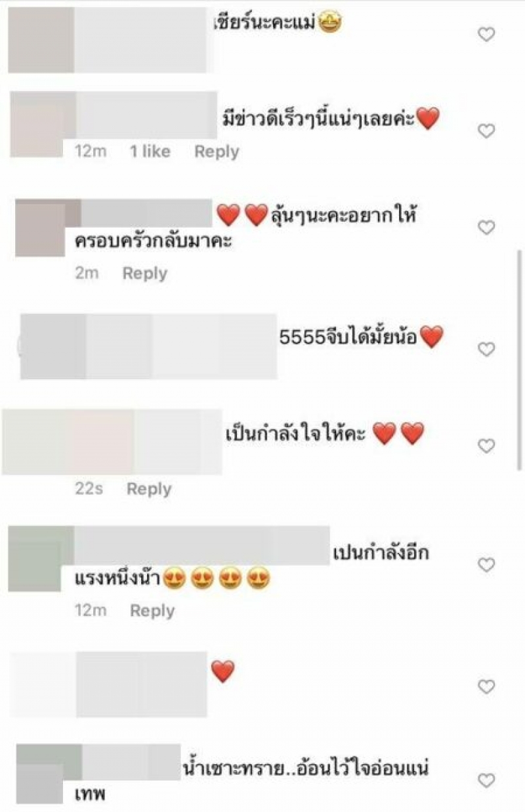Reply to the มีข่าวดีเร็วๆนี้ comment

click(x=217, y=152)
